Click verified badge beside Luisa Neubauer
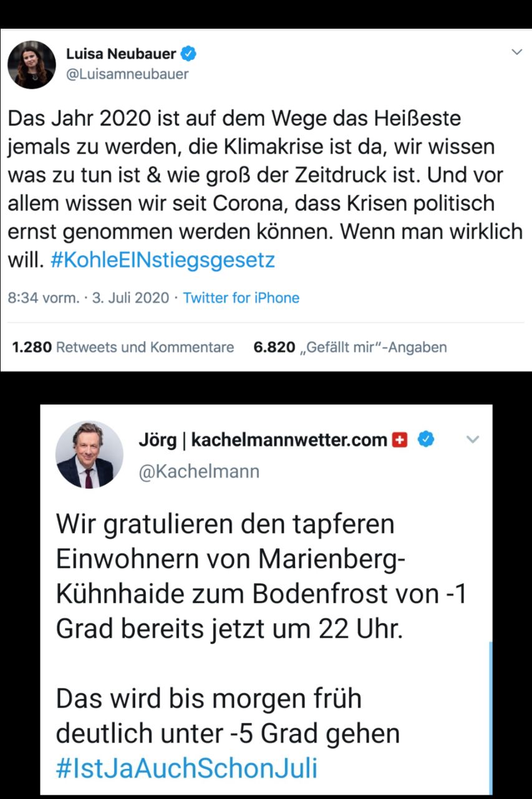Image resolution: width=532 pixels, height=799 pixels. [x=190, y=54]
